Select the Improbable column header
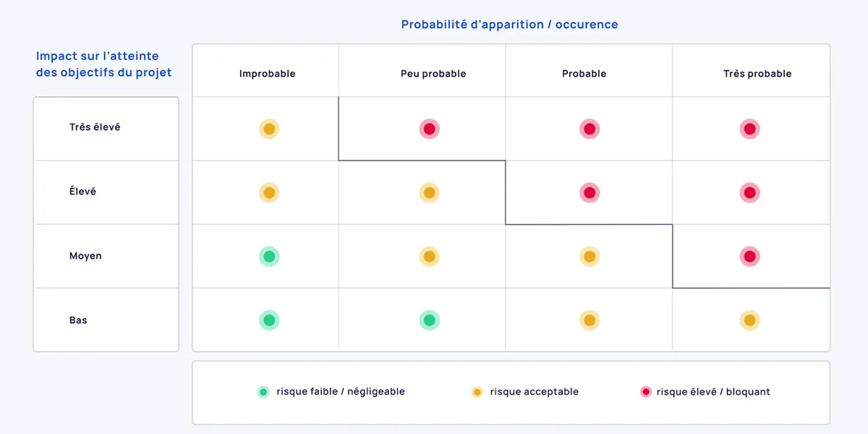The height and width of the screenshot is (434, 868). 268,74
